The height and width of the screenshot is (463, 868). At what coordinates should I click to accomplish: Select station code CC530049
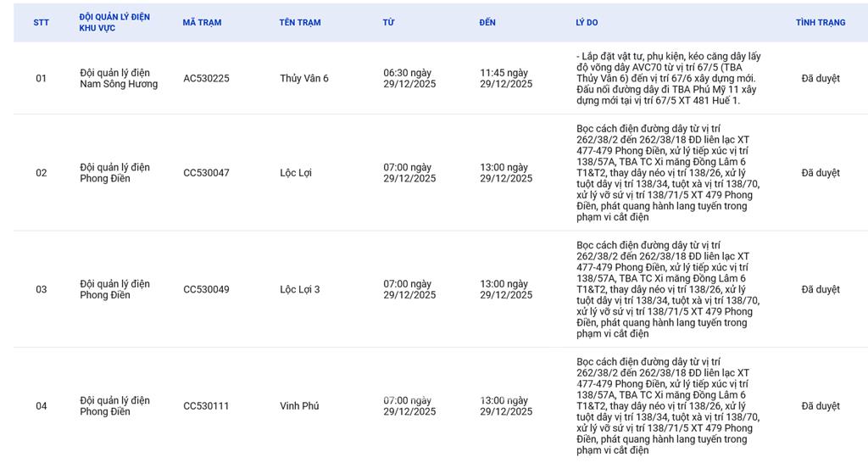point(206,290)
